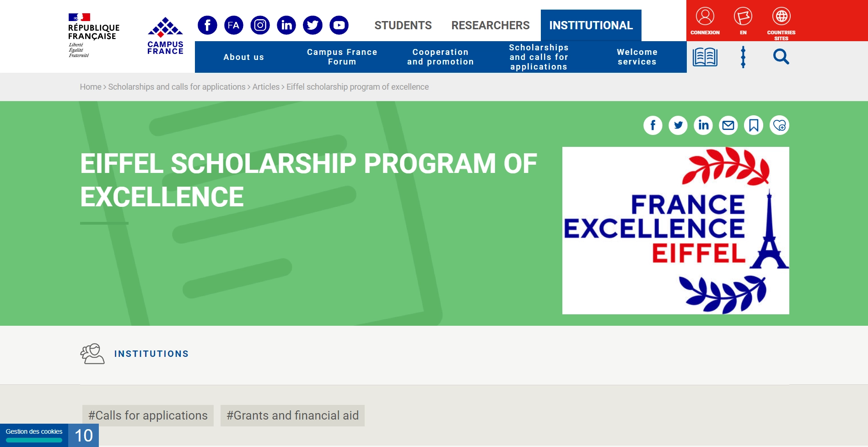Screen dimensions: 868x447
Task: Click the France Excellence Eiffel logo image
Action: tap(675, 231)
